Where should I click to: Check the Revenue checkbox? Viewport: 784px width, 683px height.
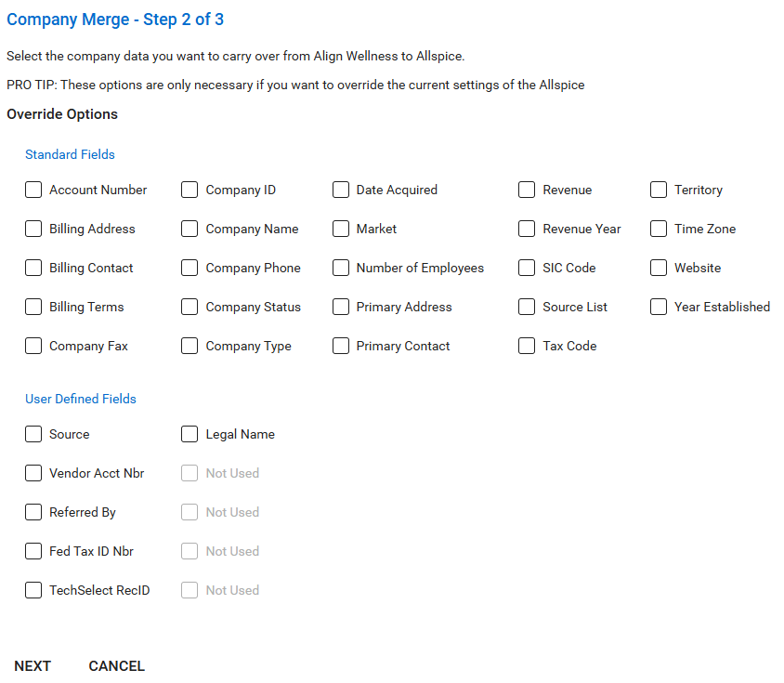(527, 190)
